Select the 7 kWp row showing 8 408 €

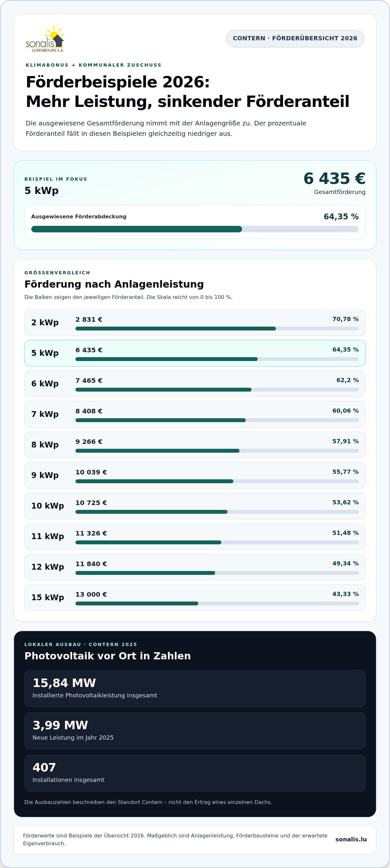[x=195, y=414]
